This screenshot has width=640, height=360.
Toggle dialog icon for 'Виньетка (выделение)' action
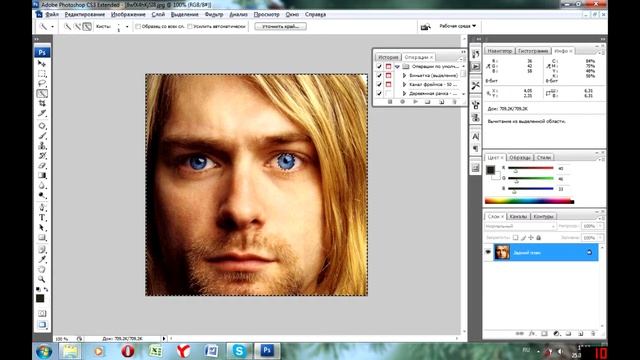388,76
